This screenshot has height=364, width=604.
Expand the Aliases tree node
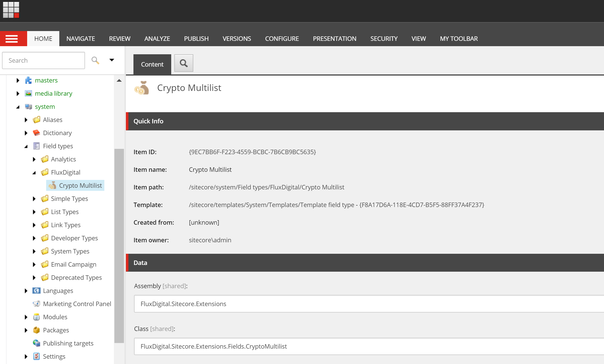tap(26, 120)
